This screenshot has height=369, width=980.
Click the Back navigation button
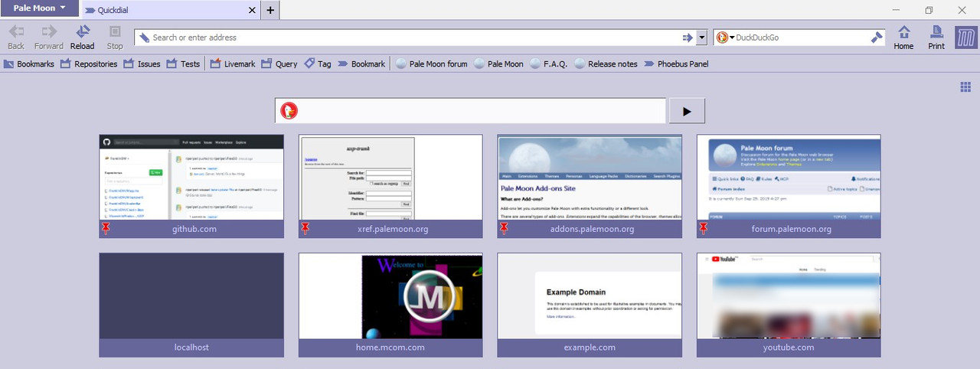coord(16,37)
